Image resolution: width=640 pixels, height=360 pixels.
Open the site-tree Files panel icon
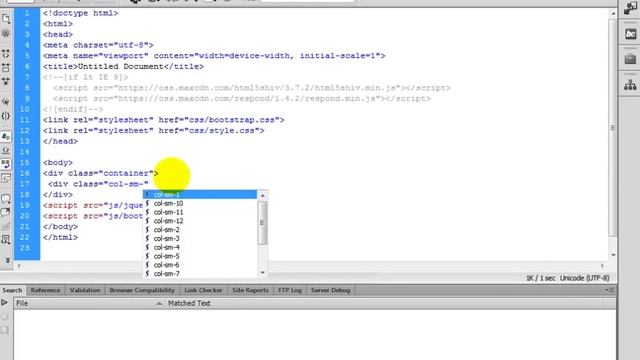point(630,84)
